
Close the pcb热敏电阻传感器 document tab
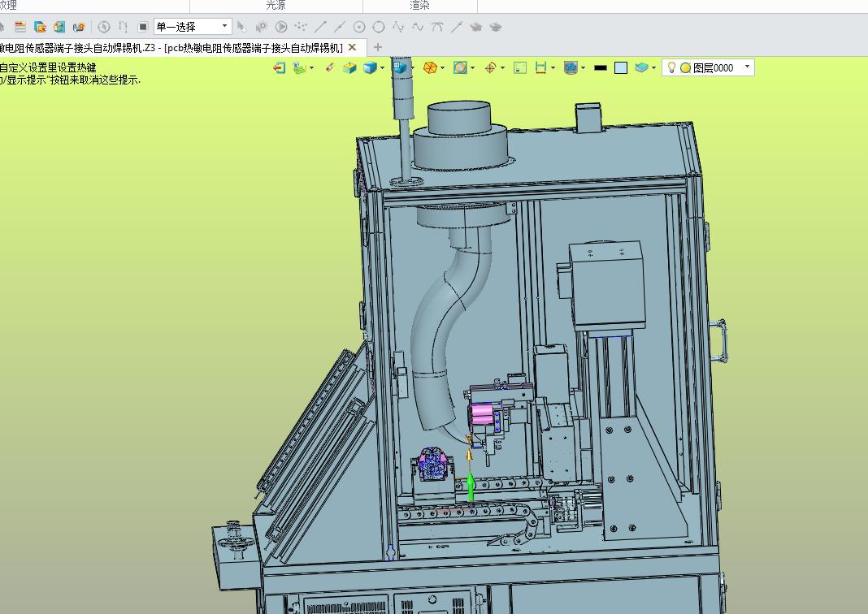point(352,48)
